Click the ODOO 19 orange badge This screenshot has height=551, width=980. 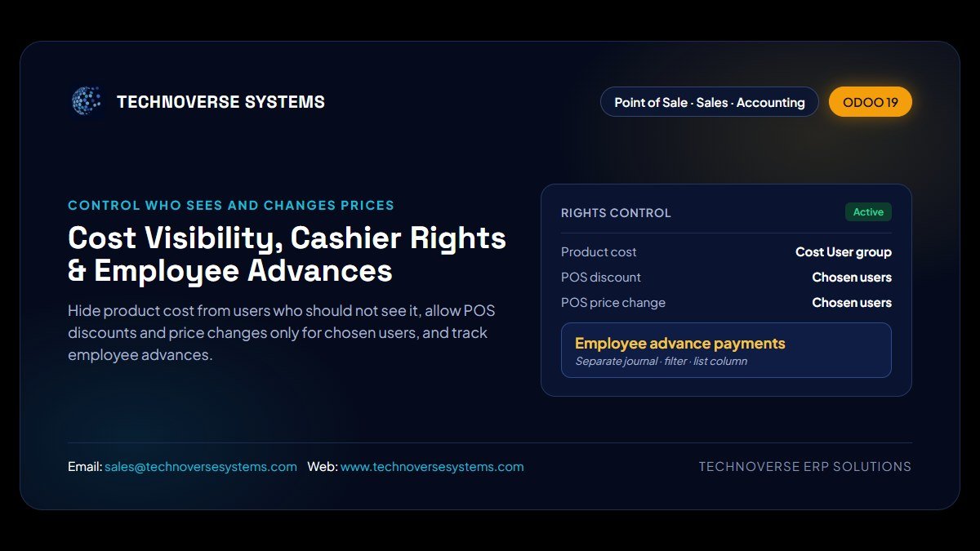click(871, 102)
